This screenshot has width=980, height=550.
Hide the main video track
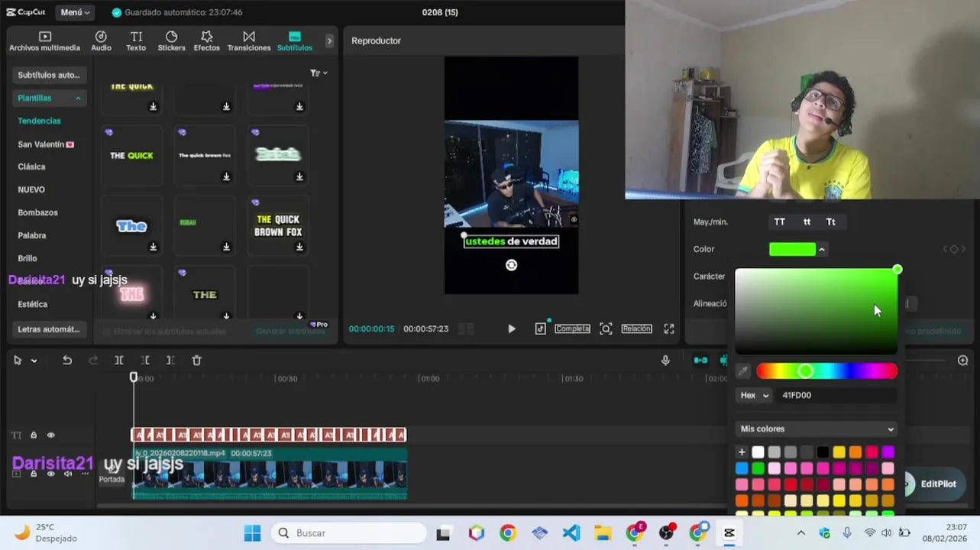[x=51, y=474]
